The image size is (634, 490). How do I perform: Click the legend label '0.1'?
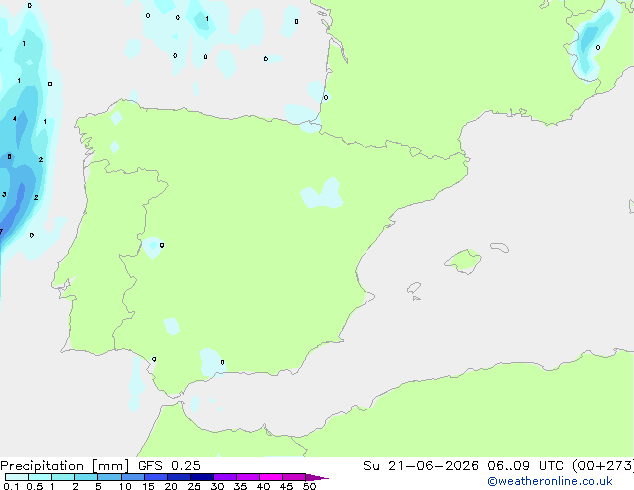(x=11, y=486)
